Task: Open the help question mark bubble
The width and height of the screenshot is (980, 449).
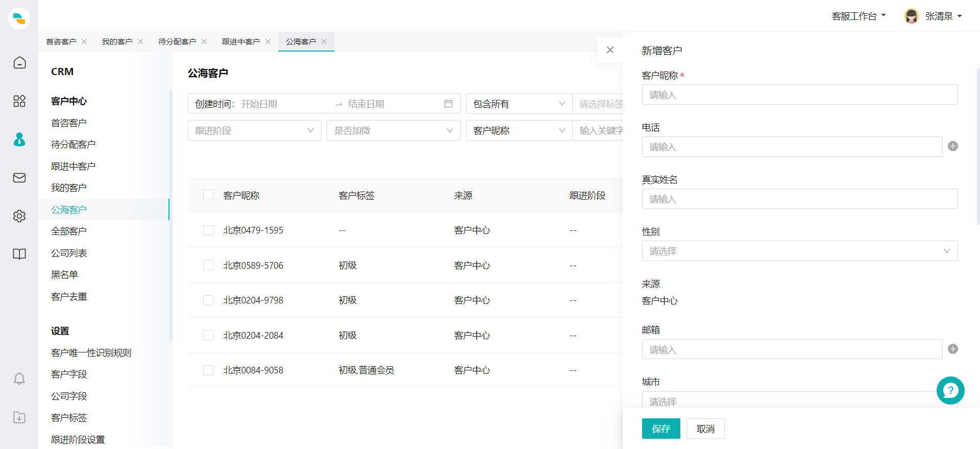Action: tap(950, 390)
